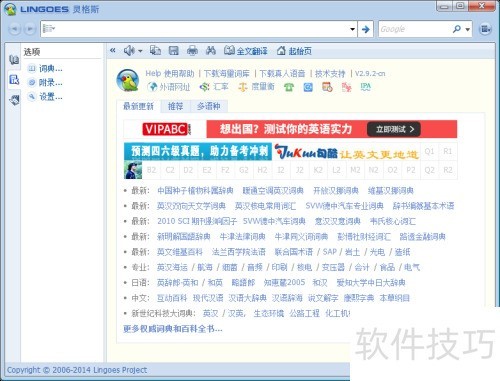This screenshot has height=381, width=500.
Task: Open 下载真人语音 link
Action: [x=282, y=73]
